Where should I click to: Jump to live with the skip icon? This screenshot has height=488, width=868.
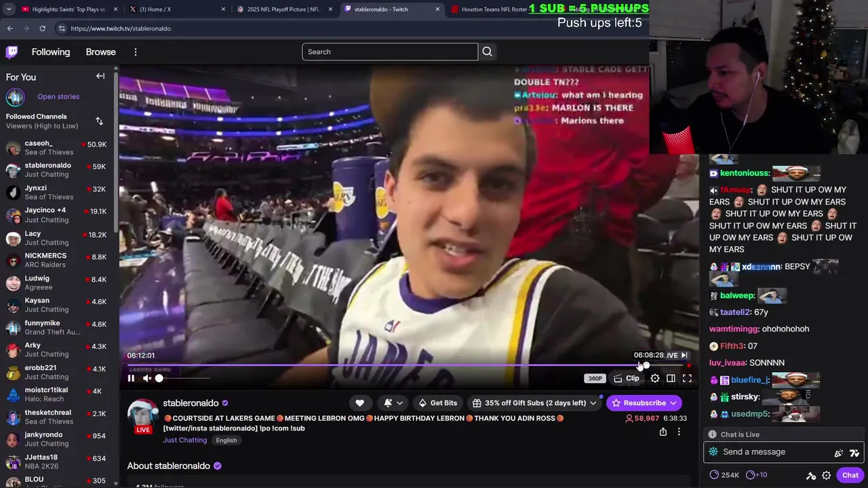point(684,355)
